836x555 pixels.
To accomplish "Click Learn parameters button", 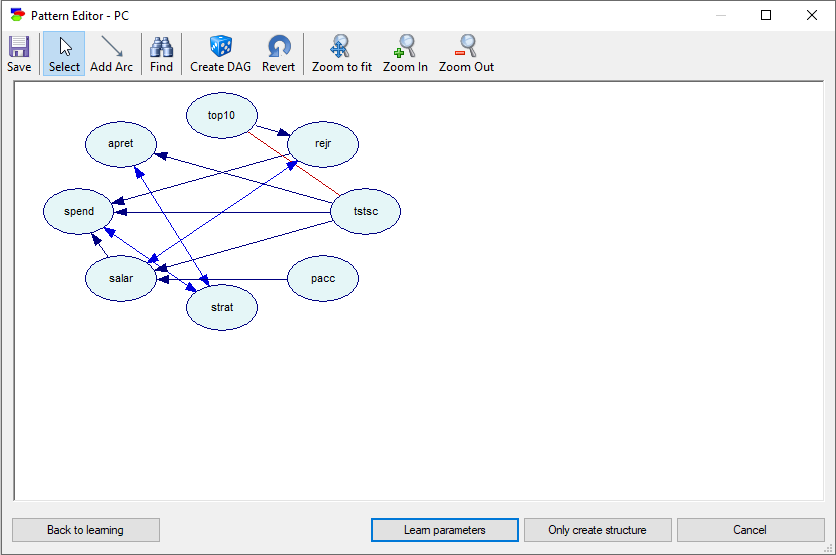I will click(x=445, y=530).
